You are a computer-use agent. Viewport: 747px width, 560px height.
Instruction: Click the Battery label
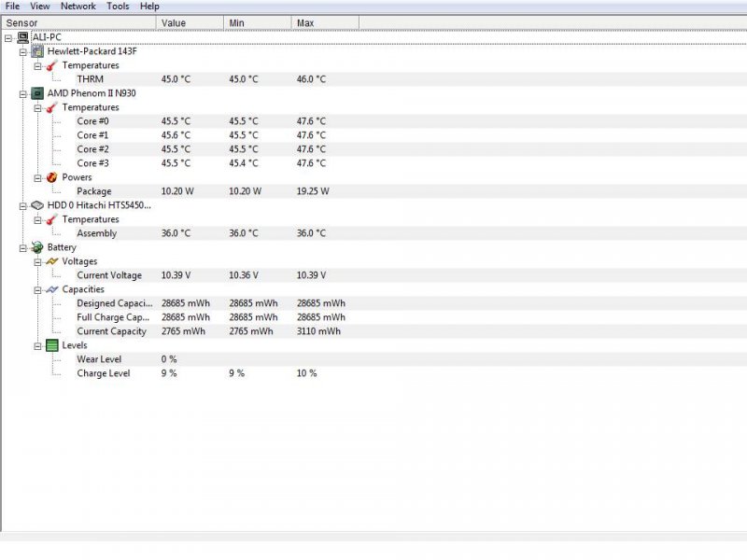(x=62, y=247)
